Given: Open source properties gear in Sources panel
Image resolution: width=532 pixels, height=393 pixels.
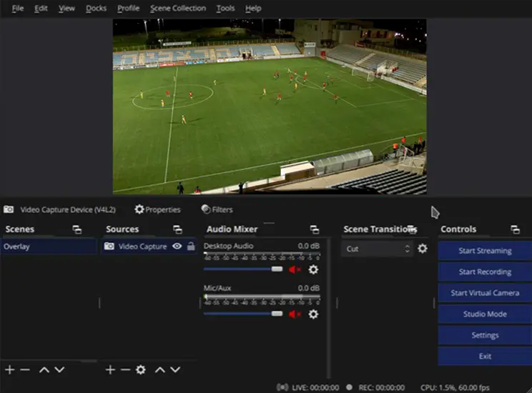Looking at the screenshot, I should coord(141,369).
